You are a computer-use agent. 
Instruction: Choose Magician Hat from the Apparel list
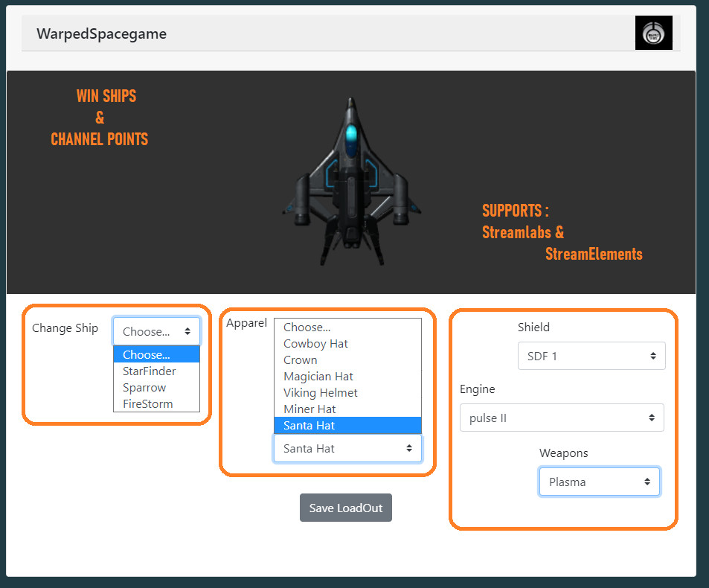click(x=318, y=376)
